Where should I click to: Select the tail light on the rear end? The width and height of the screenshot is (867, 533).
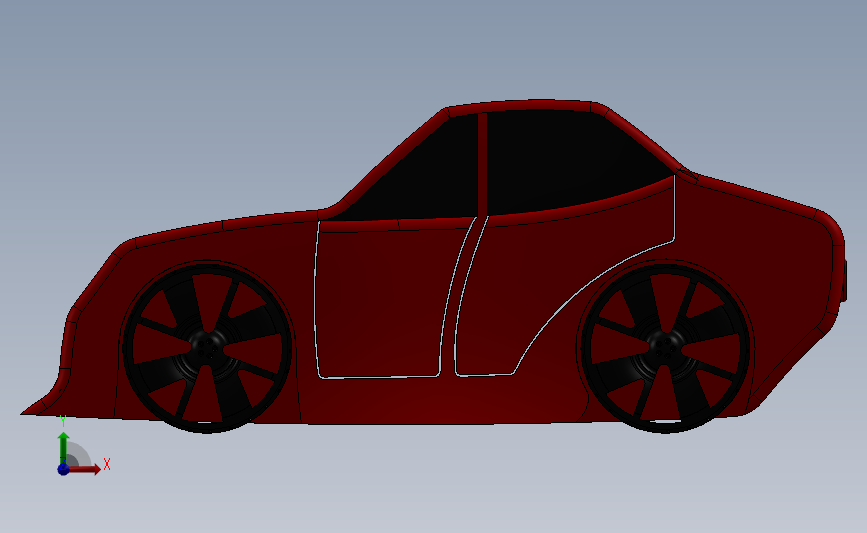[845, 280]
